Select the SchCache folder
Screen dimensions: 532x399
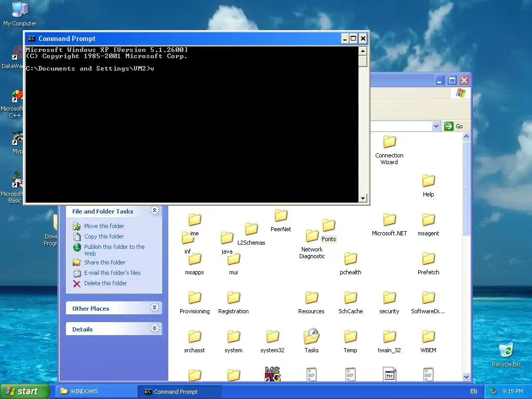click(x=351, y=303)
